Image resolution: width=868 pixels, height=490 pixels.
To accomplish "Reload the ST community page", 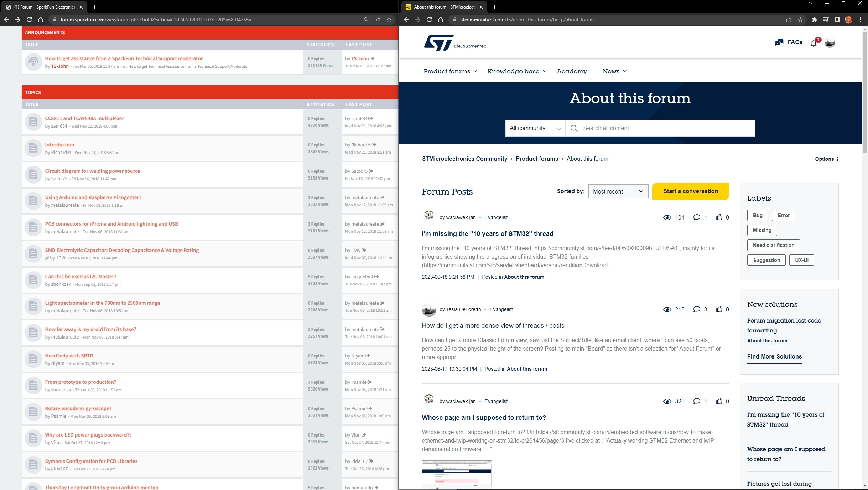I will (x=429, y=20).
